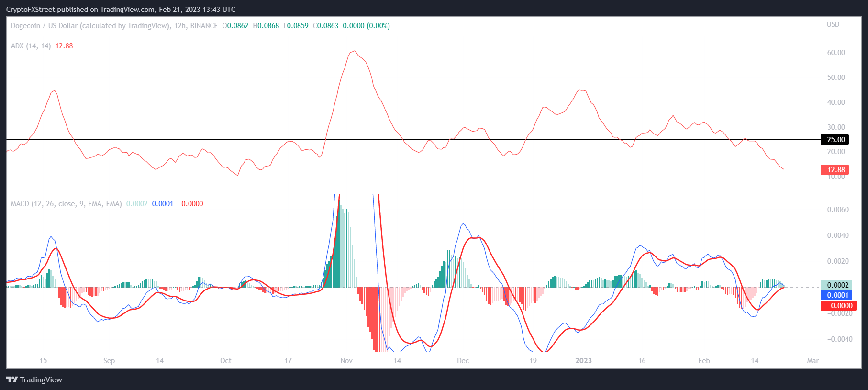Click the open value O0.0862
868x390 pixels.
pyautogui.click(x=235, y=26)
